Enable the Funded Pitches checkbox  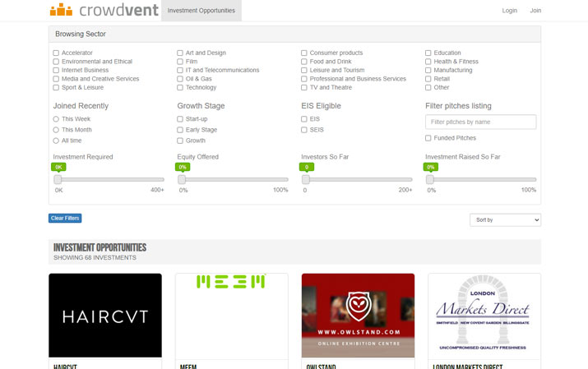[428, 138]
